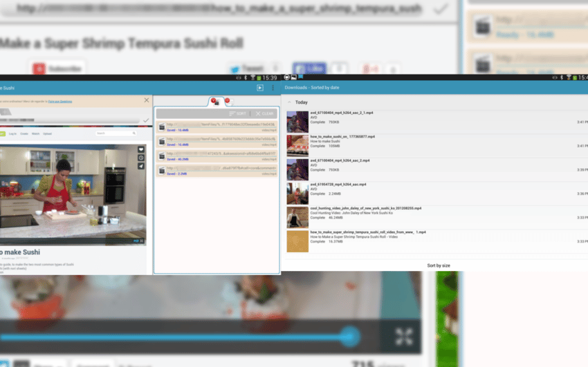Image resolution: width=588 pixels, height=367 pixels.
Task: Sort the detected video list with SORT
Action: coord(237,113)
